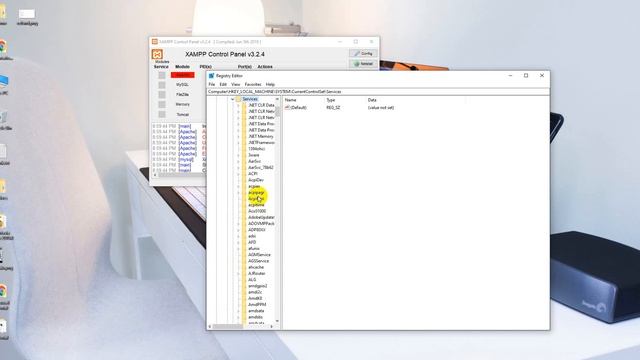Collapse the Services key in registry tree
The width and height of the screenshot is (640, 360).
pos(233,99)
